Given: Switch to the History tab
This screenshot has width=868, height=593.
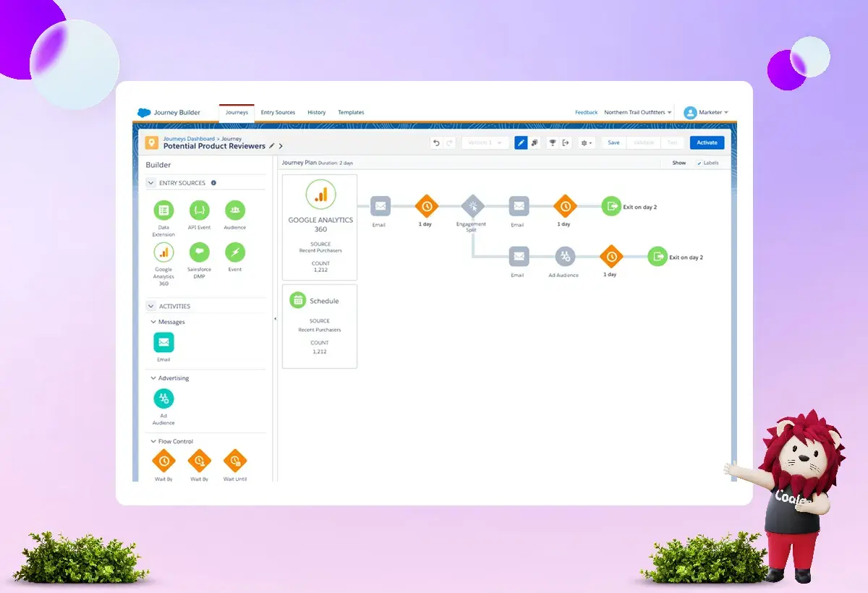Looking at the screenshot, I should [x=316, y=112].
